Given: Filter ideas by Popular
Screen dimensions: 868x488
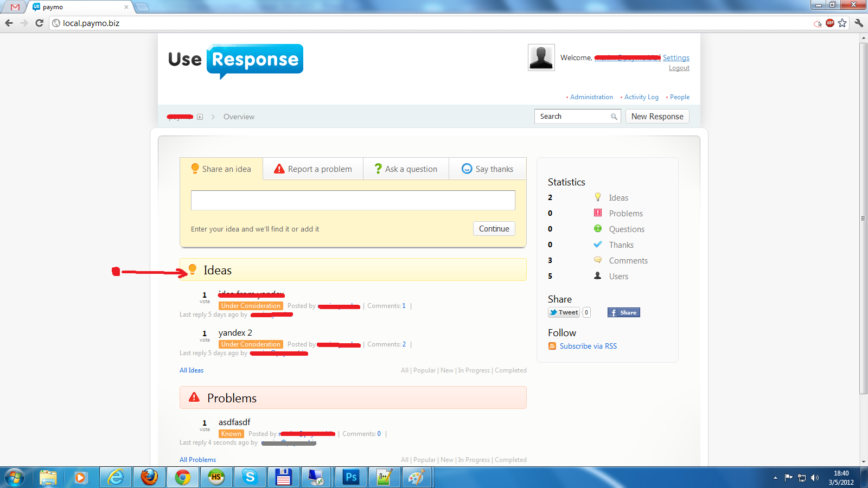Looking at the screenshot, I should 424,370.
